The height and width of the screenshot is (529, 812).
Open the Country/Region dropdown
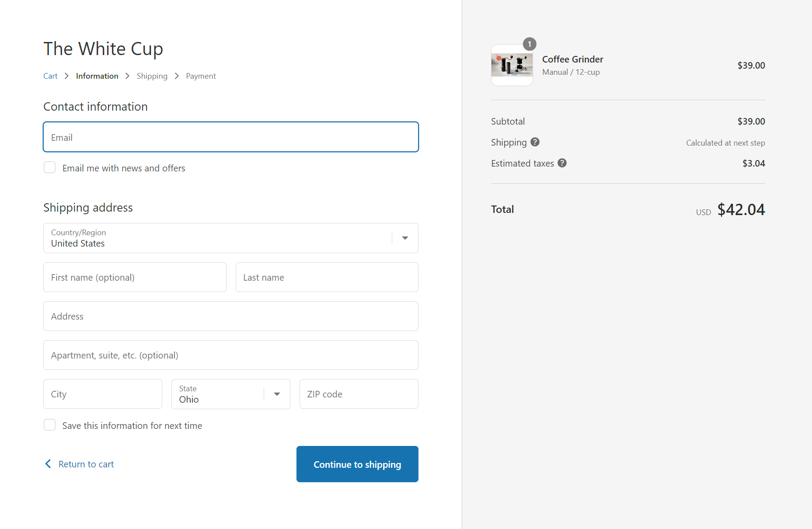pos(230,238)
